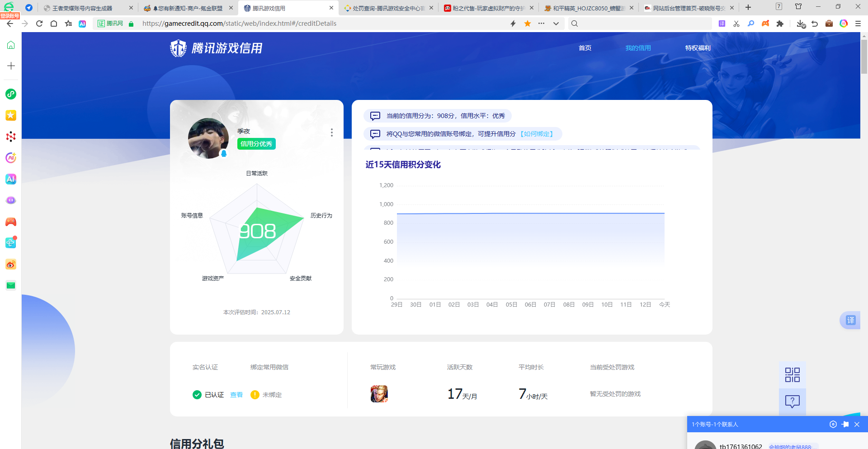
Task: Click the sidebar home icon
Action: pos(11,45)
